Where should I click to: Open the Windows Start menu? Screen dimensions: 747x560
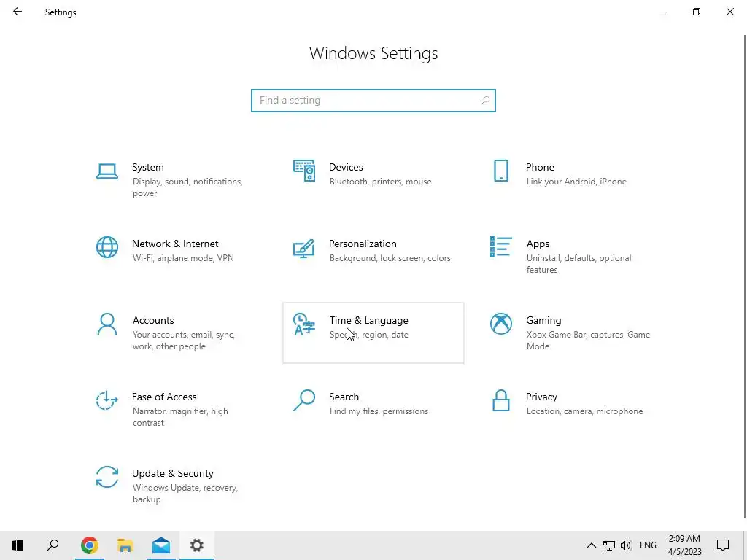pyautogui.click(x=18, y=545)
